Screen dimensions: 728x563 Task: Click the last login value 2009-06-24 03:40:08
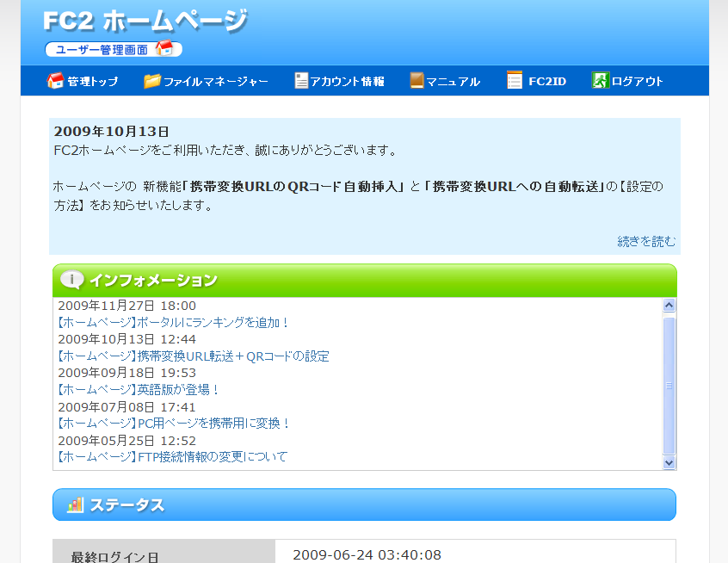pos(367,554)
